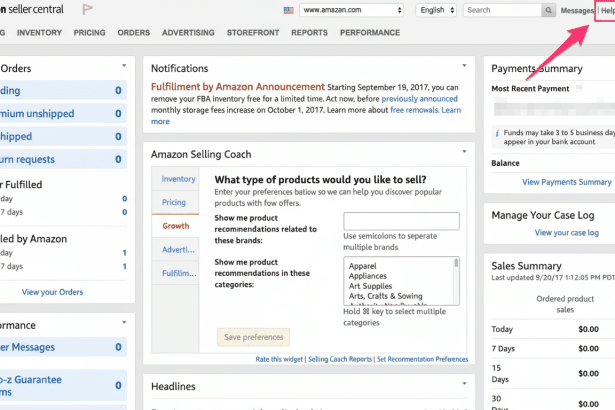Open the PRICING menu
The width and height of the screenshot is (615, 410).
click(x=89, y=33)
